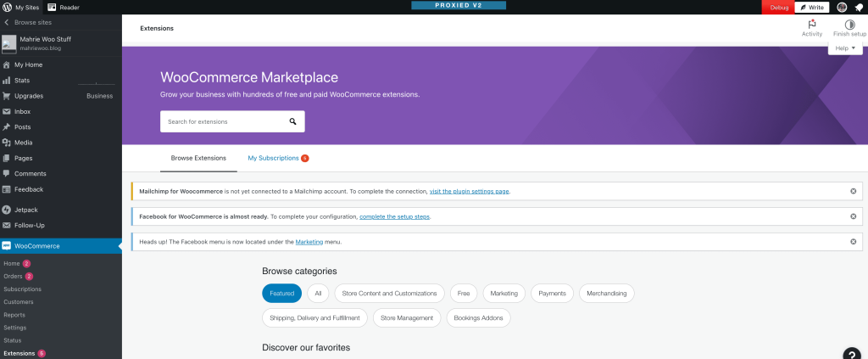868x359 pixels.
Task: Click the WooCommerce logo icon in sidebar
Action: click(x=7, y=246)
